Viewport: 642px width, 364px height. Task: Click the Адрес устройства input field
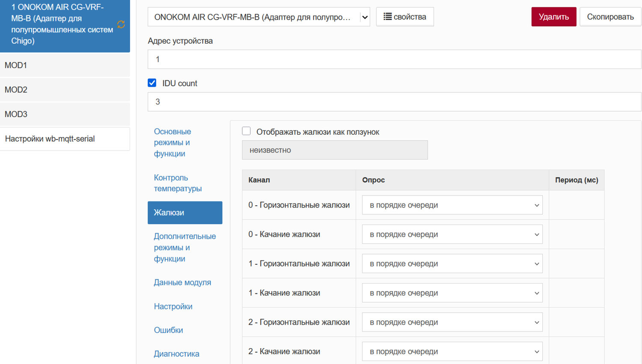coord(394,59)
